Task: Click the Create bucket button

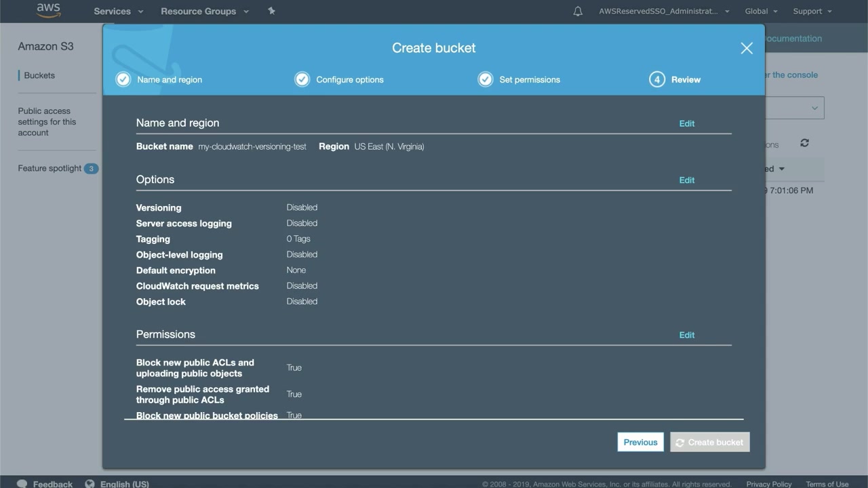Action: [x=709, y=442]
